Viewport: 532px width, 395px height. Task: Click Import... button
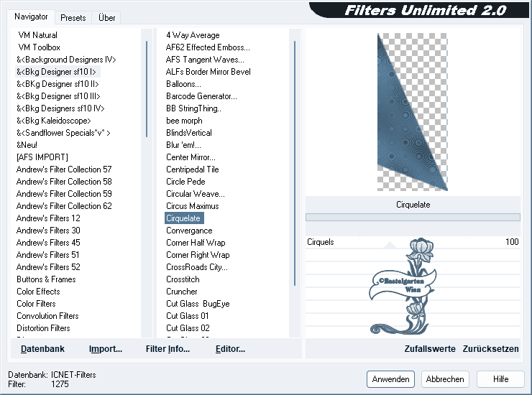(x=106, y=349)
